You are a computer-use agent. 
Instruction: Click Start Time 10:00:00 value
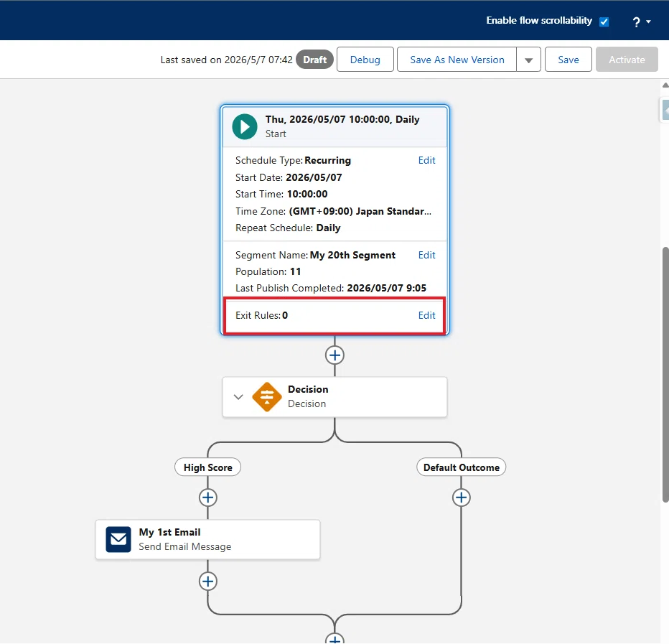pyautogui.click(x=307, y=194)
